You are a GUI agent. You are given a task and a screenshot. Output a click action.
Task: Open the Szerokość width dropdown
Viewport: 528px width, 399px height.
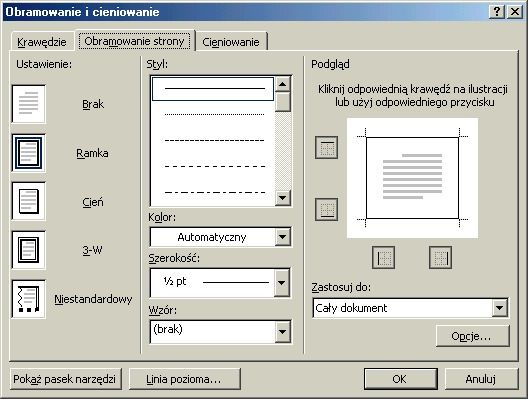(220, 282)
